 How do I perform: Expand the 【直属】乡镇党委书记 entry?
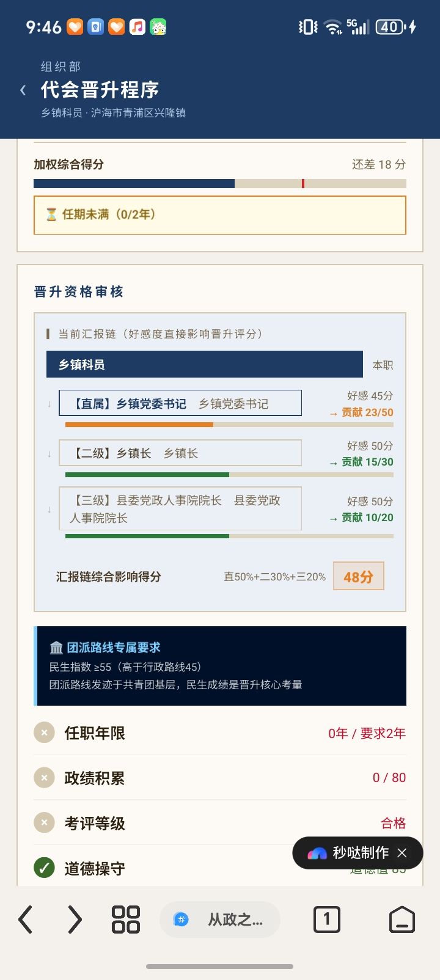(x=180, y=403)
